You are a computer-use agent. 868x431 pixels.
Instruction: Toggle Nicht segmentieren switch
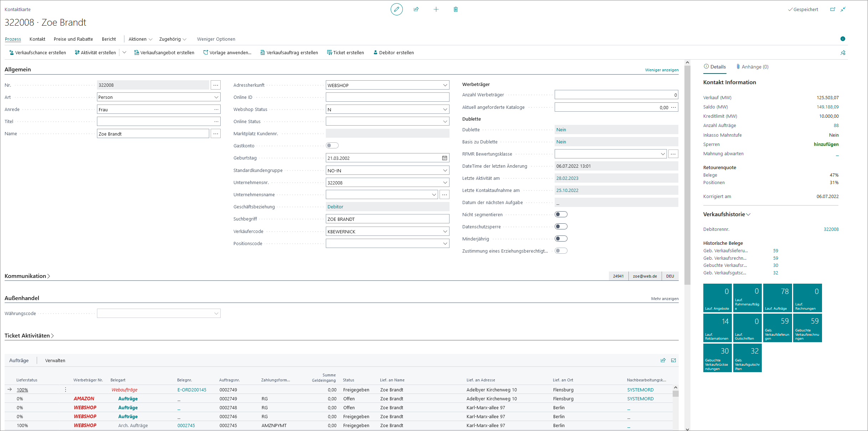coord(561,214)
